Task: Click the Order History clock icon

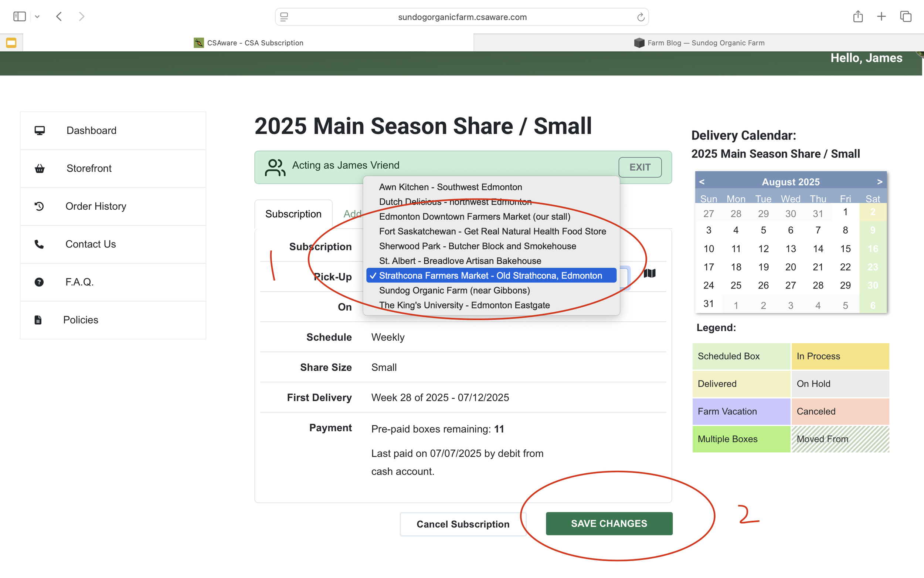Action: coord(39,206)
